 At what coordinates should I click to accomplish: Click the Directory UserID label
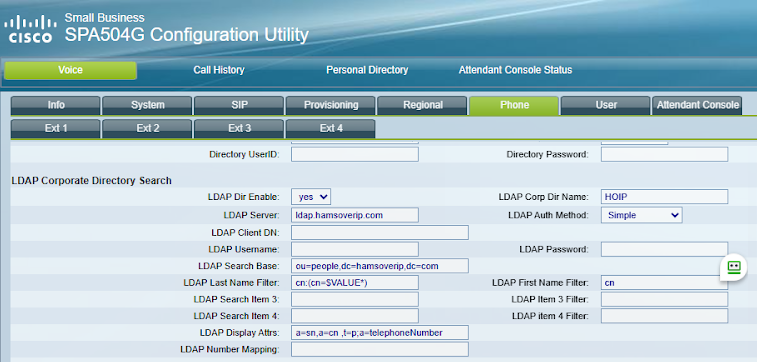(x=244, y=154)
